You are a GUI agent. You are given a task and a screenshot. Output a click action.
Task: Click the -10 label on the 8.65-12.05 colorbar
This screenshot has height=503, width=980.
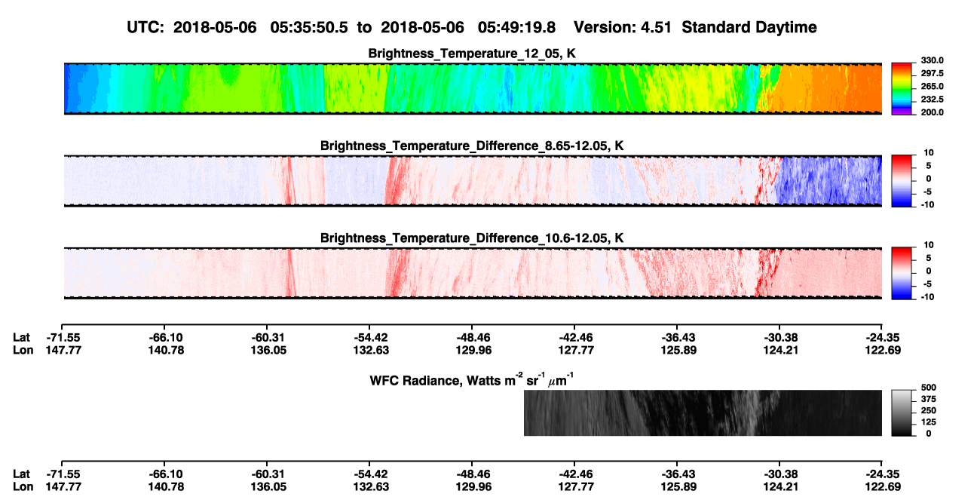926,204
